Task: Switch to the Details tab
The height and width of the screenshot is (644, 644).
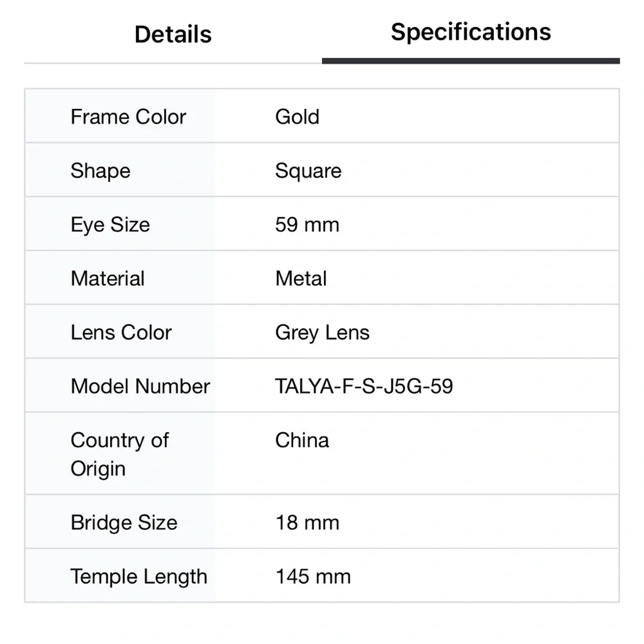Action: (173, 34)
